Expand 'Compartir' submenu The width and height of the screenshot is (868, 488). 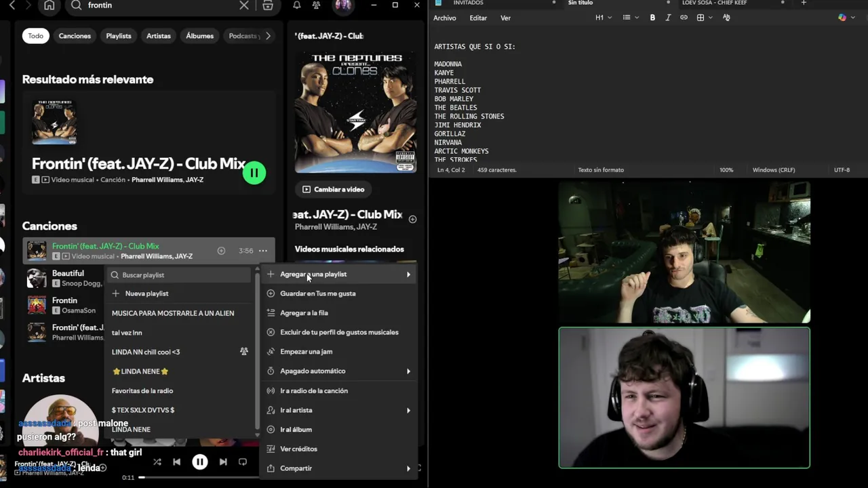[339, 468]
